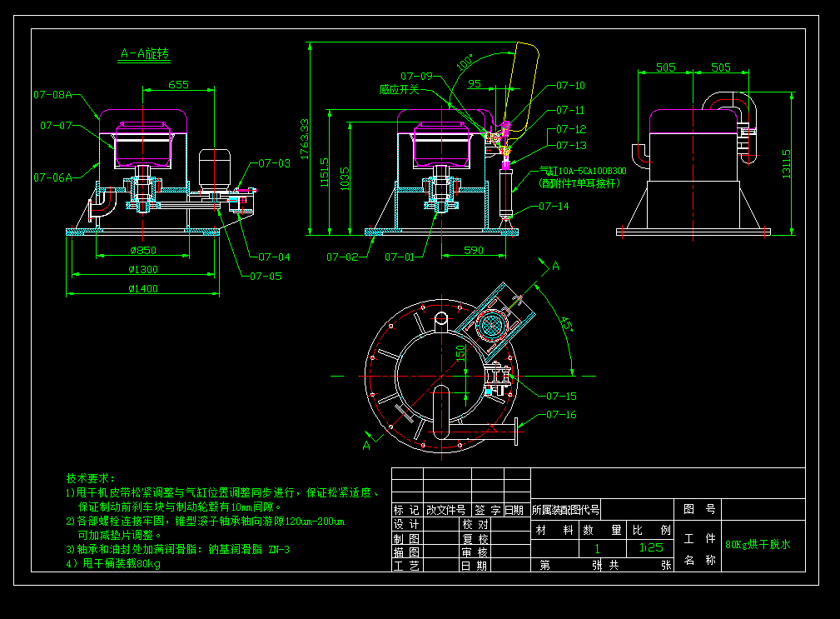The height and width of the screenshot is (619, 840).
Task: Click the line '可加减垫片调整'
Action: (x=119, y=536)
